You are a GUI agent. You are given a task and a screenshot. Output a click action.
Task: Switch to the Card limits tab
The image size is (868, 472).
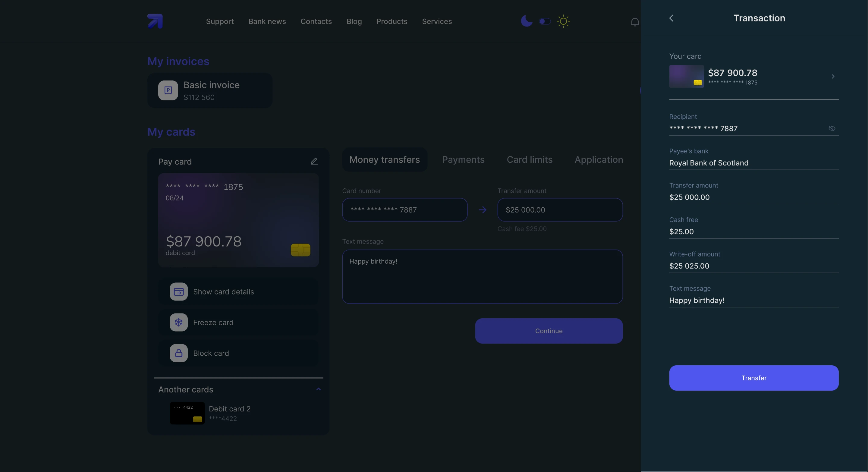point(529,160)
